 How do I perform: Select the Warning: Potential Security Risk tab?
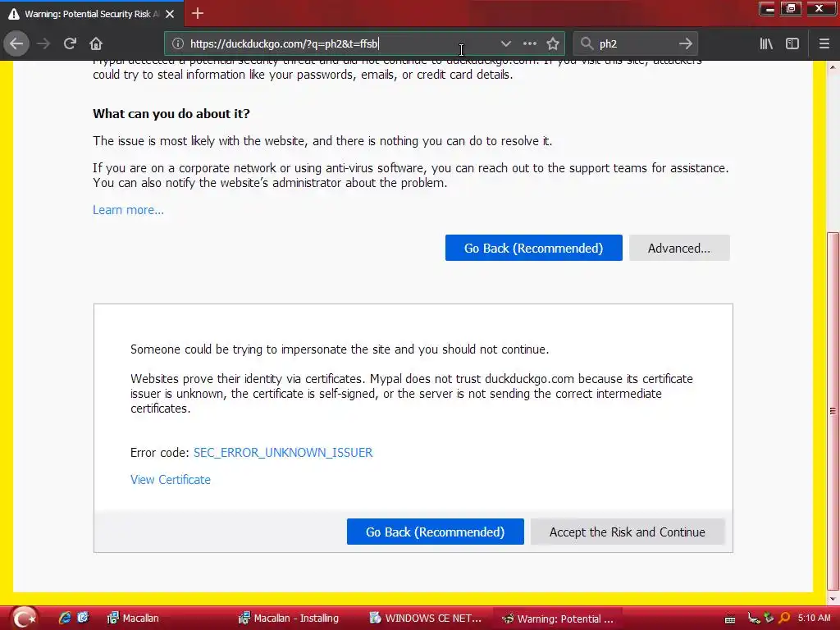coord(92,14)
